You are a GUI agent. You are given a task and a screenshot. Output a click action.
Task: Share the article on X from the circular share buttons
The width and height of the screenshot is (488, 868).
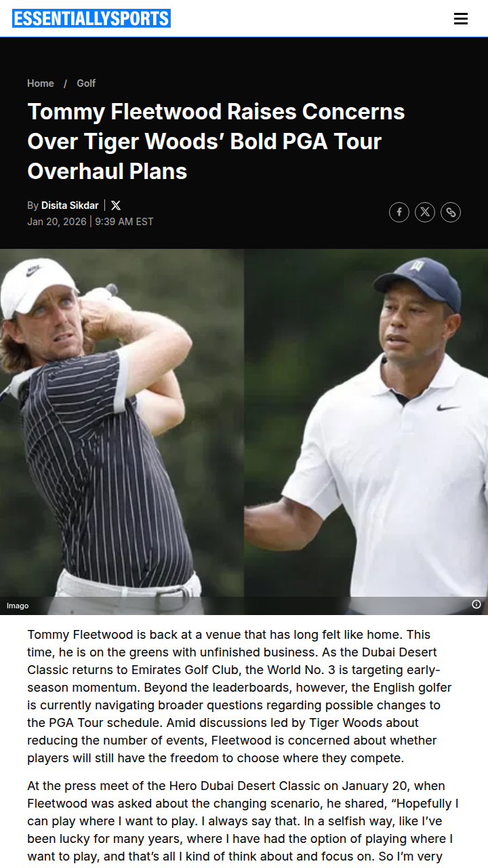[x=425, y=212]
